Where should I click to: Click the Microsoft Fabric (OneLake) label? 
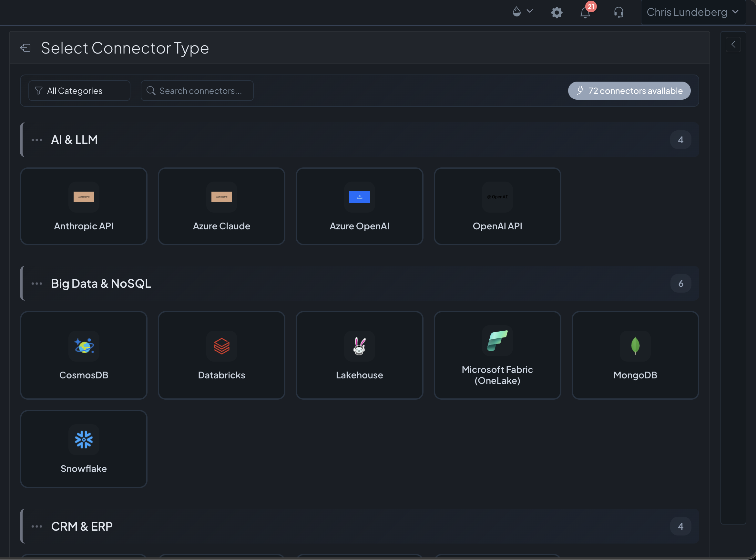pos(497,375)
